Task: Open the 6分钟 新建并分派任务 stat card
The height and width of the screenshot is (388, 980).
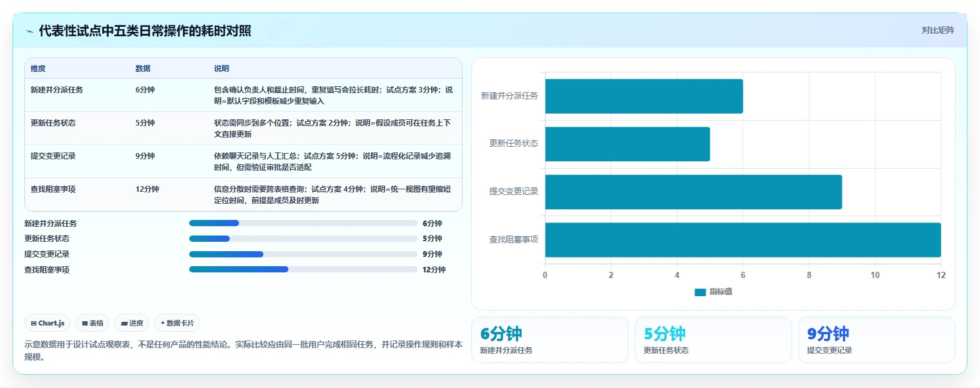Action: [550, 340]
